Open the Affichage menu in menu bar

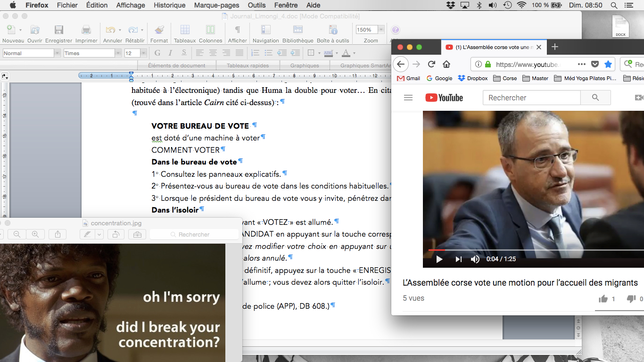click(131, 5)
